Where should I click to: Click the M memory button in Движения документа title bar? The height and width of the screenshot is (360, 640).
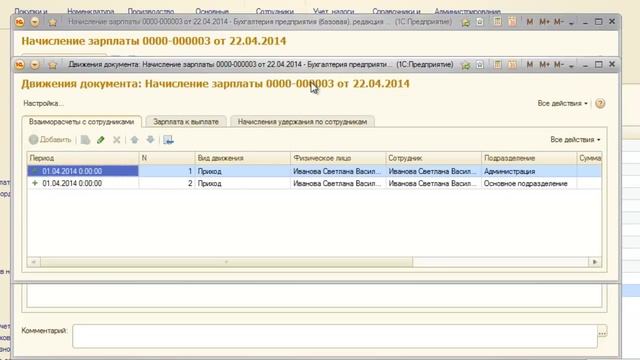[x=529, y=64]
